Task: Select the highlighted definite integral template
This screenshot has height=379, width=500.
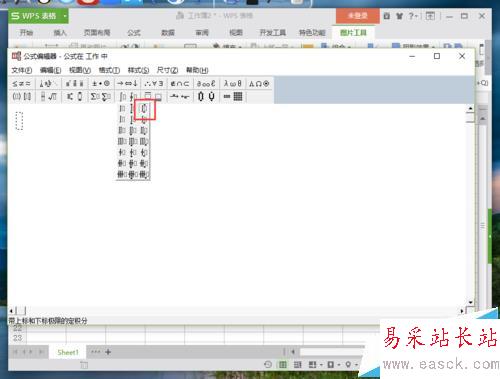Action: point(145,109)
